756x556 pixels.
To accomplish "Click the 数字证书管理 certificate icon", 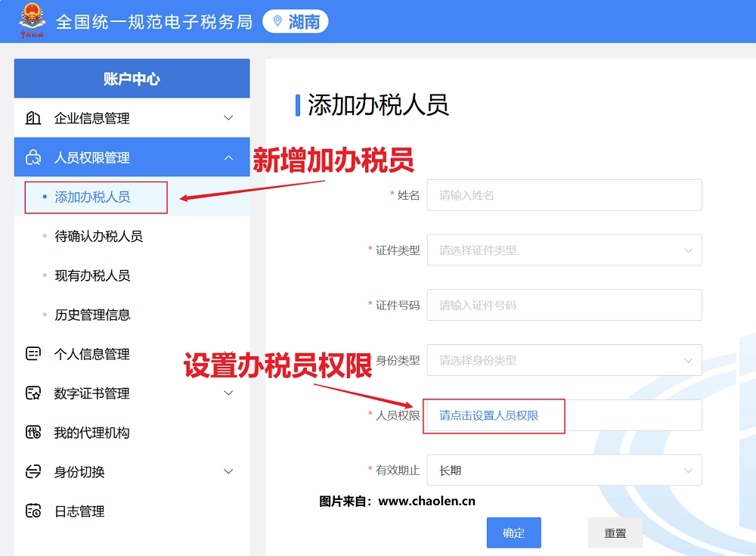I will [33, 393].
